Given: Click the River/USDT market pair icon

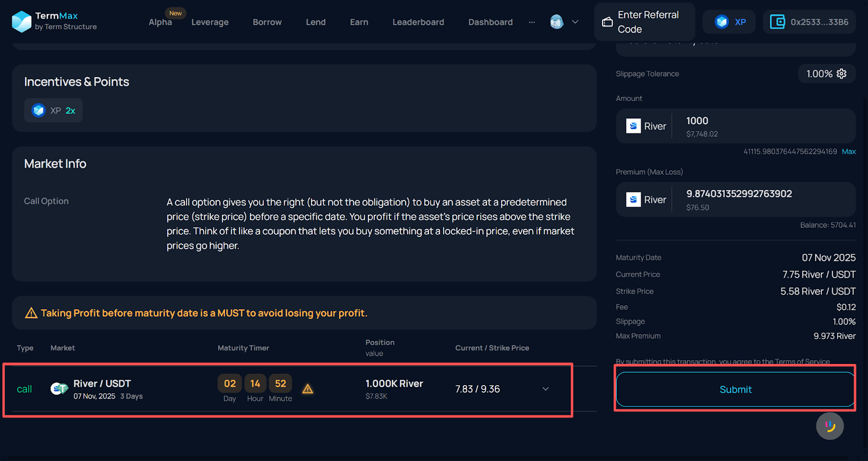Looking at the screenshot, I should coord(59,389).
